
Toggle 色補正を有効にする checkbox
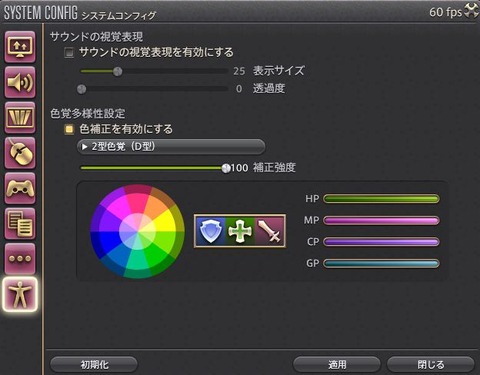coord(69,129)
